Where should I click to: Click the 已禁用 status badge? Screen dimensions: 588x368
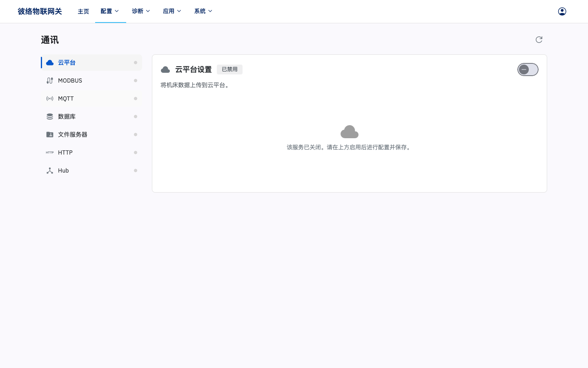(x=229, y=70)
